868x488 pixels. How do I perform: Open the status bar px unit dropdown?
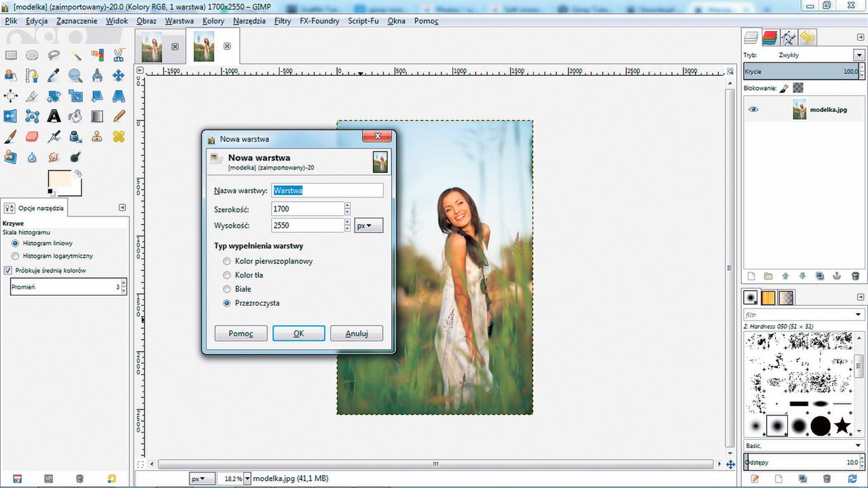(x=202, y=479)
